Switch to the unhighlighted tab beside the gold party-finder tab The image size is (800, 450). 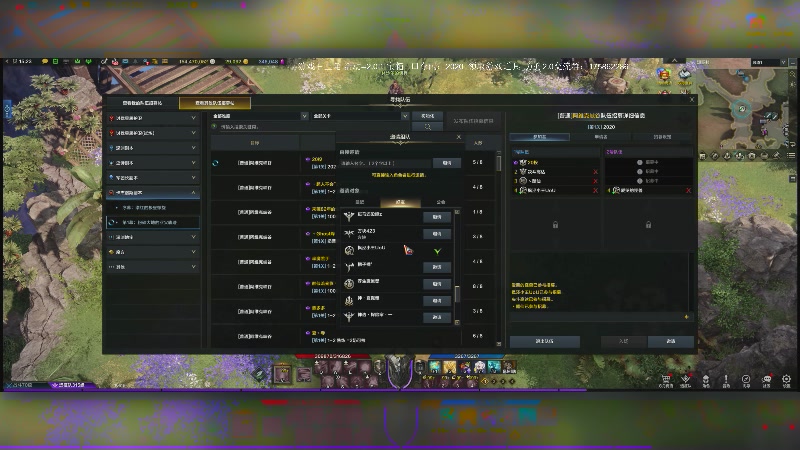tap(142, 103)
